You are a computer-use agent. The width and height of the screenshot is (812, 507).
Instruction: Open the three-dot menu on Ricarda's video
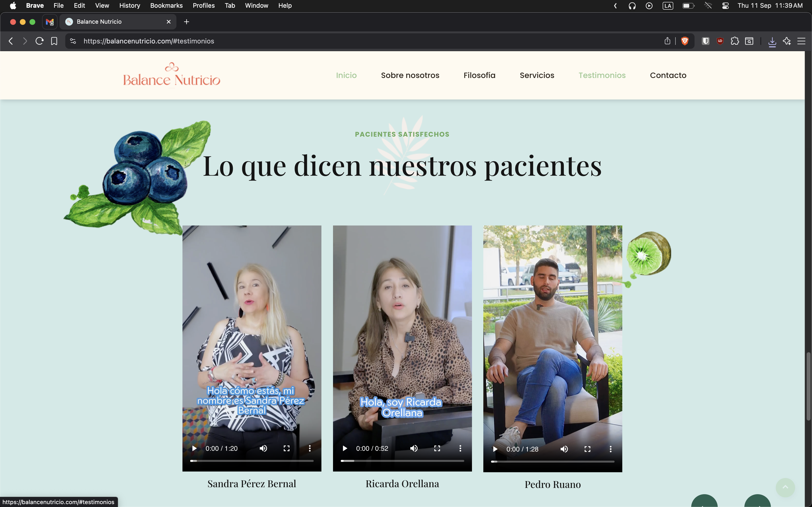(460, 448)
